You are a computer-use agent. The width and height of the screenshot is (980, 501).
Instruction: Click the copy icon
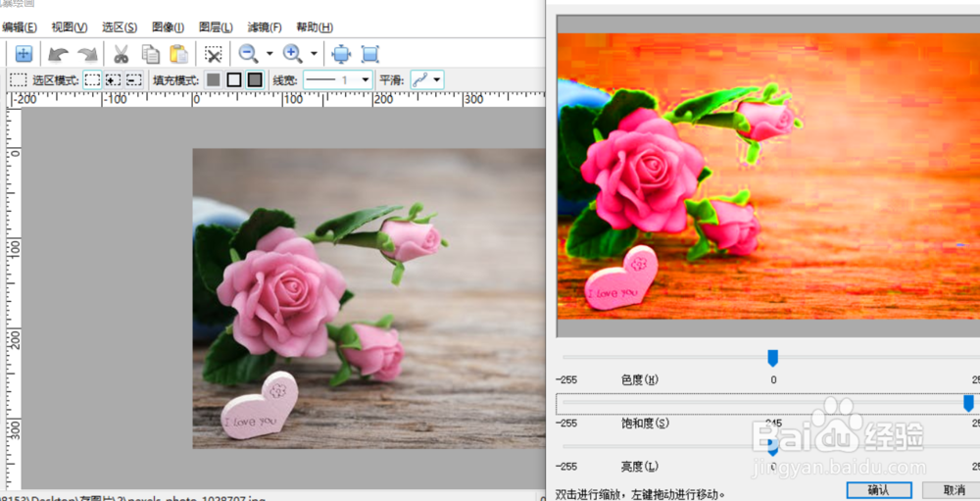click(150, 55)
